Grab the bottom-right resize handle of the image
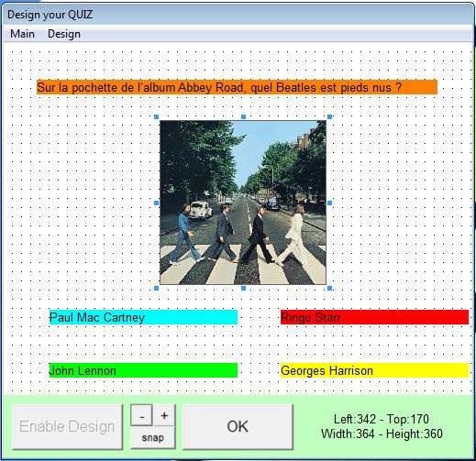This screenshot has height=461, width=476. click(329, 288)
